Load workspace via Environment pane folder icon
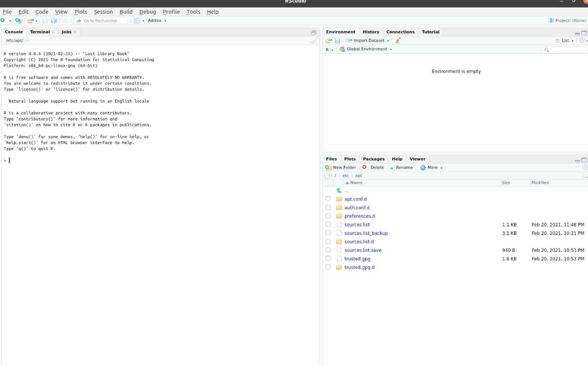588x366 pixels. [328, 40]
